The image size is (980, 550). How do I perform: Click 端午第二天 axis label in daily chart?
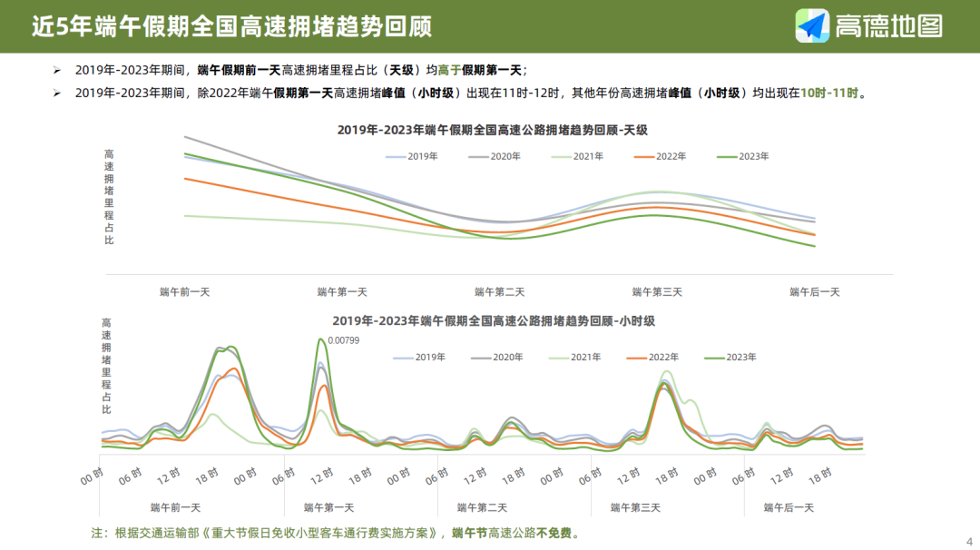coord(499,292)
